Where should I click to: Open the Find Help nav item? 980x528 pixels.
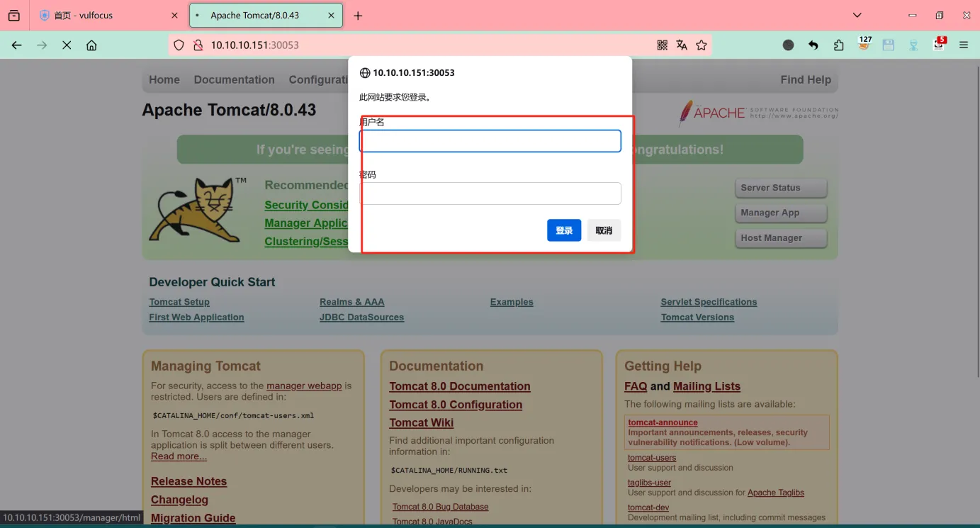pos(806,80)
